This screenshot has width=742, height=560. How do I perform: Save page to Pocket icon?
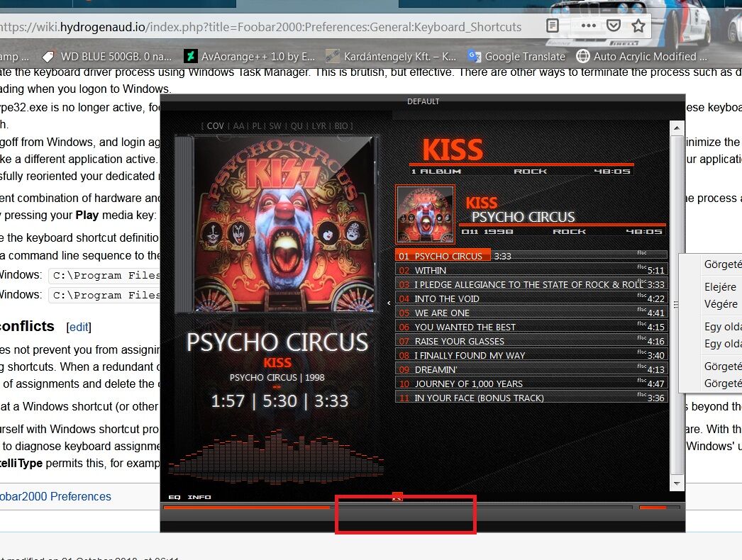click(614, 26)
